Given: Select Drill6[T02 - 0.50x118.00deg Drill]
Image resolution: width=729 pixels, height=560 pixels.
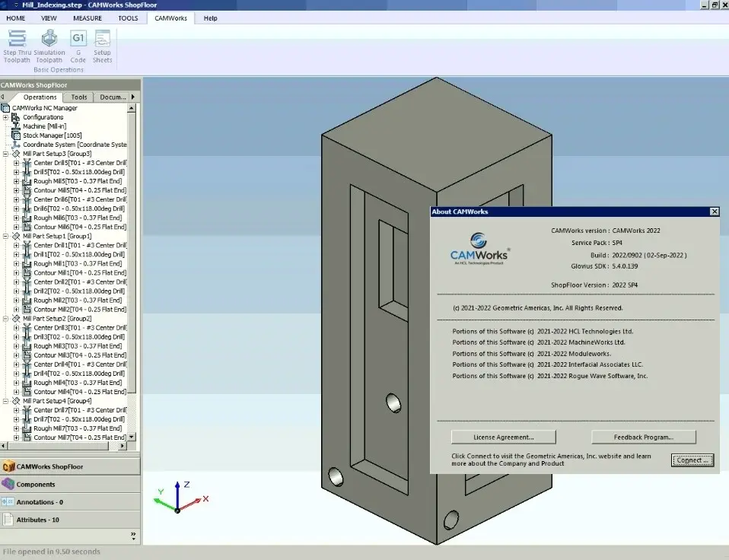Looking at the screenshot, I should coord(79,208).
